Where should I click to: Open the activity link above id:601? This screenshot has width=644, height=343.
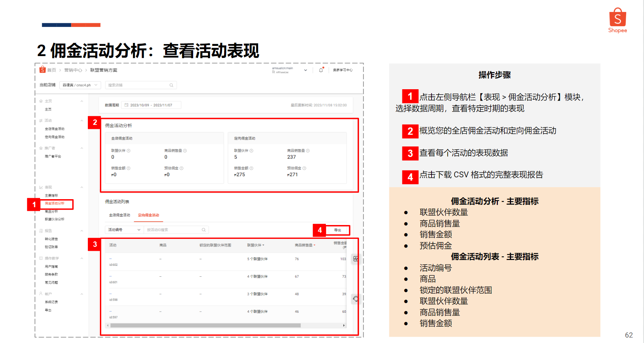click(110, 276)
